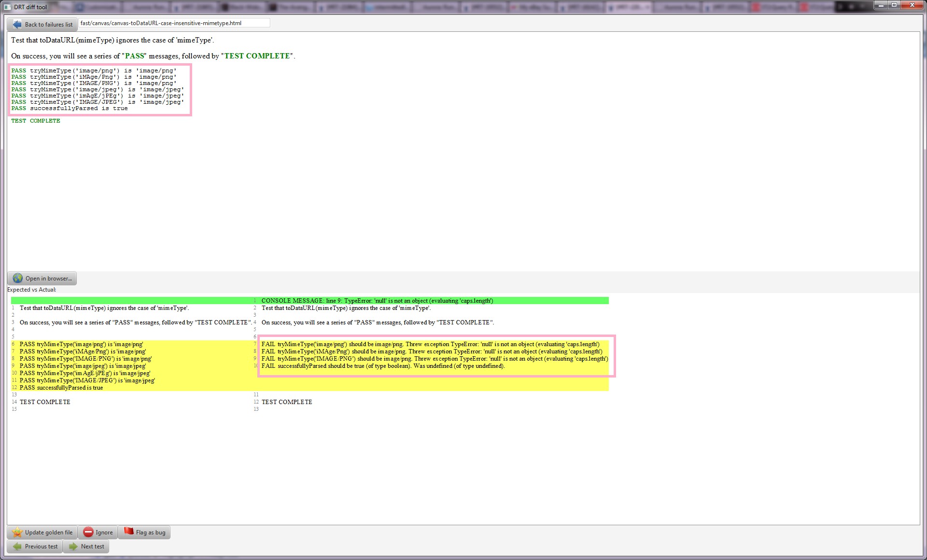Click the DRT diff tool title bar icon
The height and width of the screenshot is (560, 927).
[x=7, y=7]
